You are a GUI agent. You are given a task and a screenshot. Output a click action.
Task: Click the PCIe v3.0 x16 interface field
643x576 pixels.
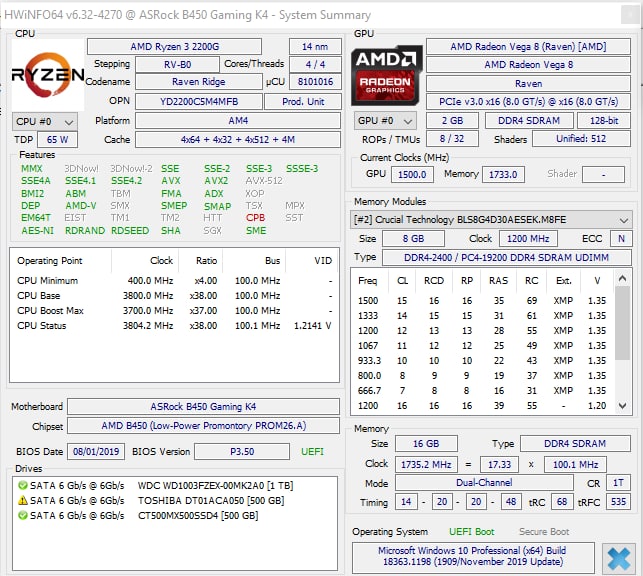point(528,101)
